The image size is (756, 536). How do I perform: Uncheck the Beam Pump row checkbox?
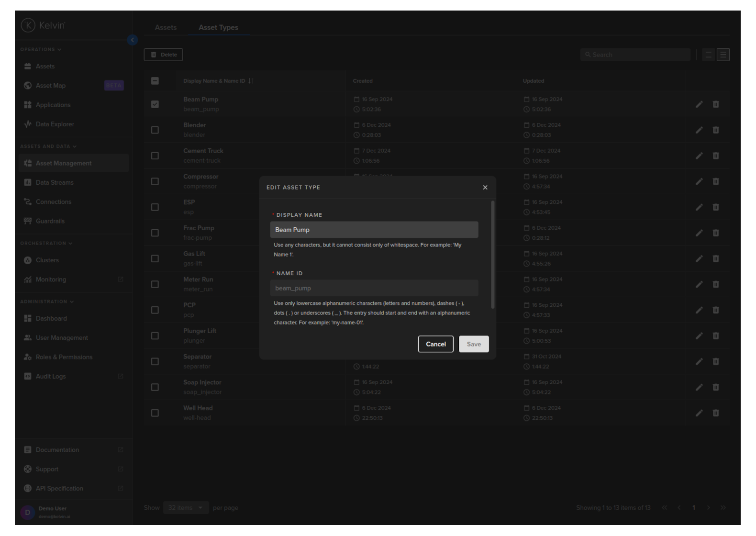(x=155, y=104)
